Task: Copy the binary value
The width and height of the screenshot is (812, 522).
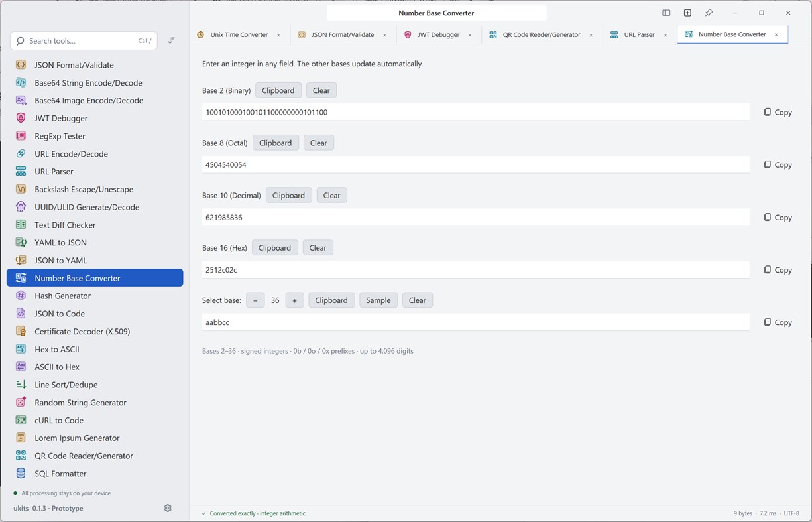Action: click(778, 113)
